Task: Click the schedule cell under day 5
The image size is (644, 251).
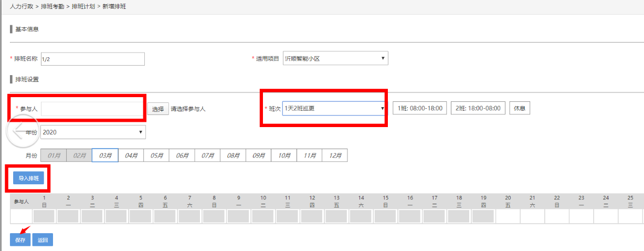Action: pos(141,216)
